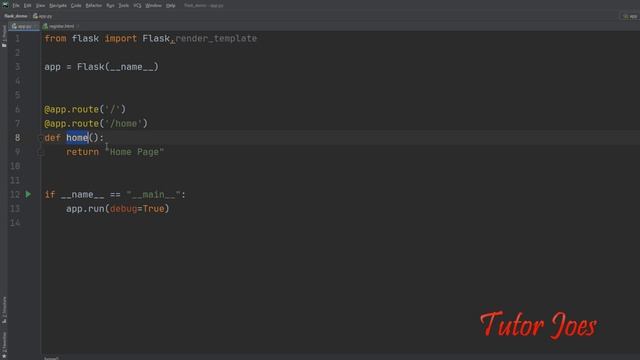Click the 'def' keyword on line 8

pyautogui.click(x=53, y=138)
